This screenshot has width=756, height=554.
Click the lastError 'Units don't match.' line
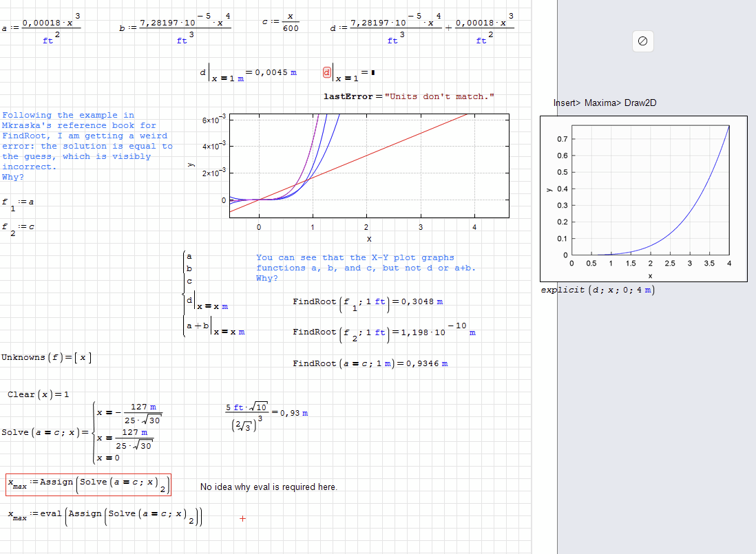click(x=408, y=96)
